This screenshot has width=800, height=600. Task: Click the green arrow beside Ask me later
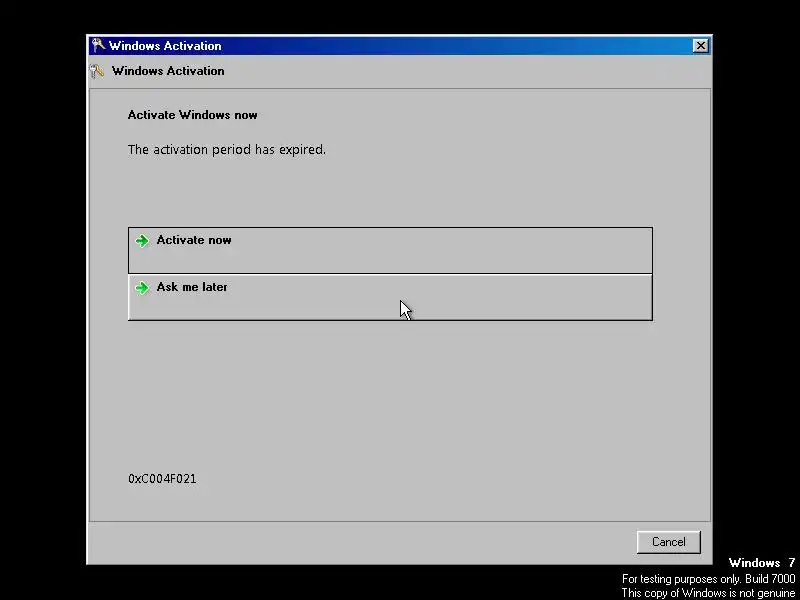click(142, 288)
